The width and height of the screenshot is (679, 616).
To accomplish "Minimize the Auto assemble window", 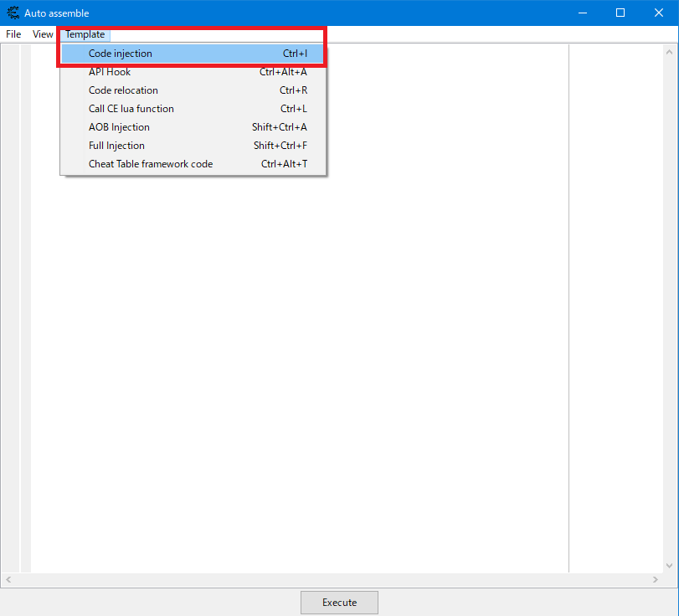I will click(x=583, y=13).
